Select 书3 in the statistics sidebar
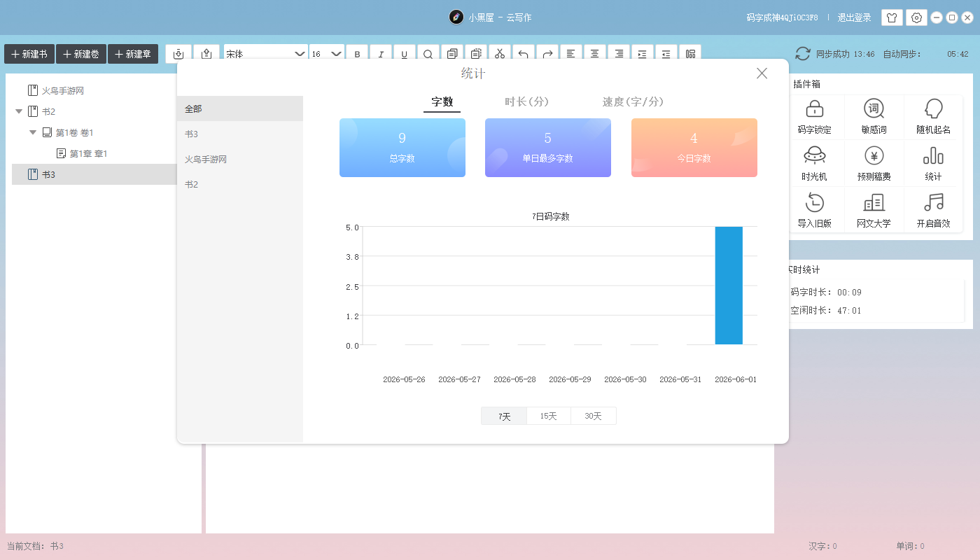Screen dimensions: 980x560 (240, 134)
